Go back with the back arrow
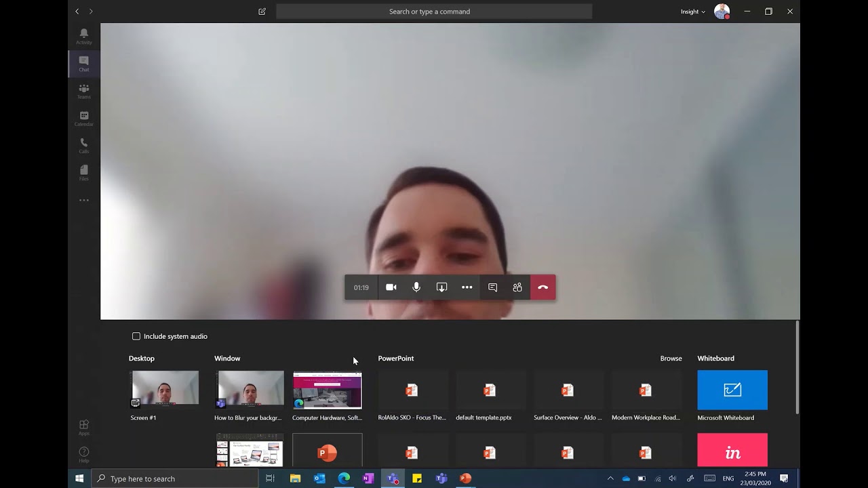The width and height of the screenshot is (868, 488). pyautogui.click(x=77, y=12)
